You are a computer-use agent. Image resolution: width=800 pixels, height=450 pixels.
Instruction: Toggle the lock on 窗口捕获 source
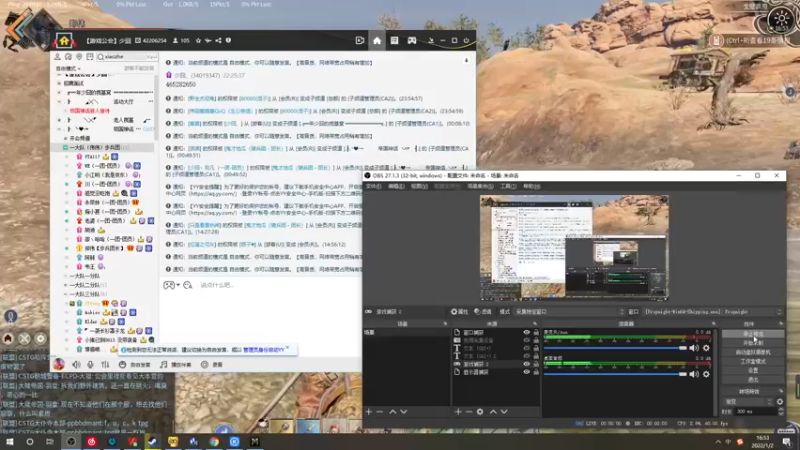(x=536, y=332)
